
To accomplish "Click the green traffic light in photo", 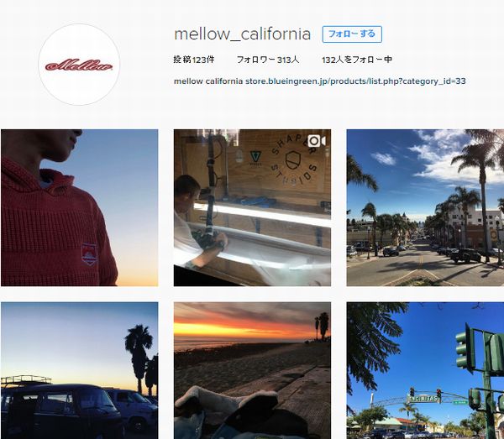I will (x=465, y=348).
